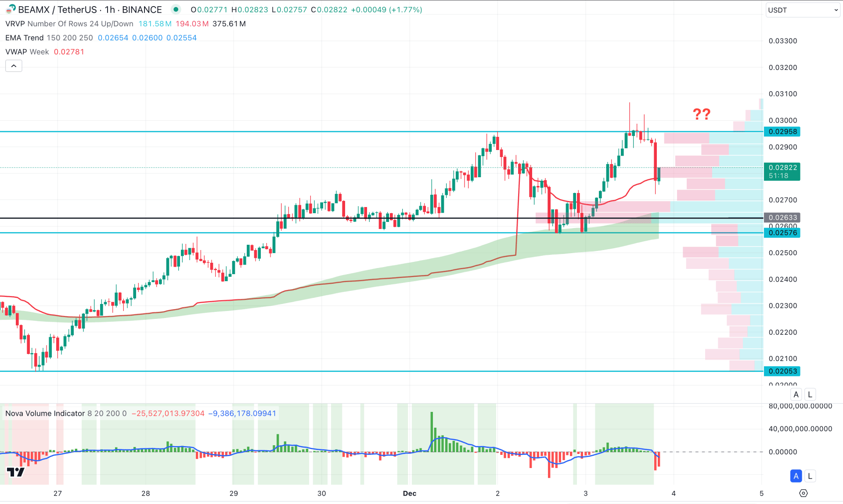Toggle auto scale A on volume pane
Screen dimensions: 843x504
point(796,476)
